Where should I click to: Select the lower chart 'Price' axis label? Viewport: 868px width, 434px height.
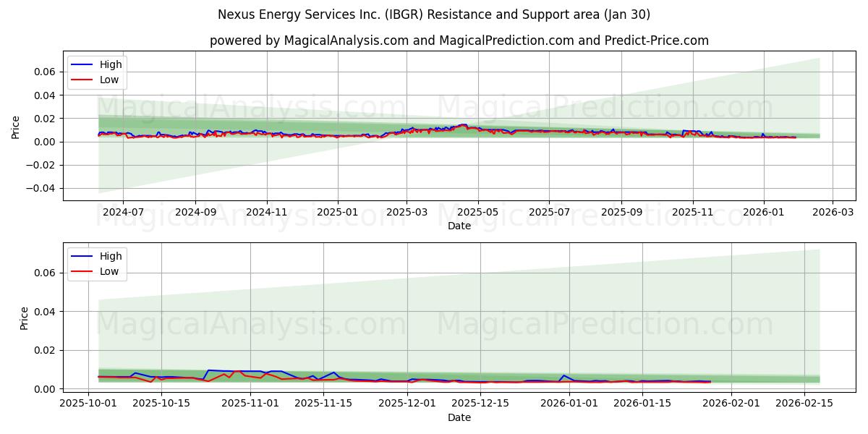(25, 318)
